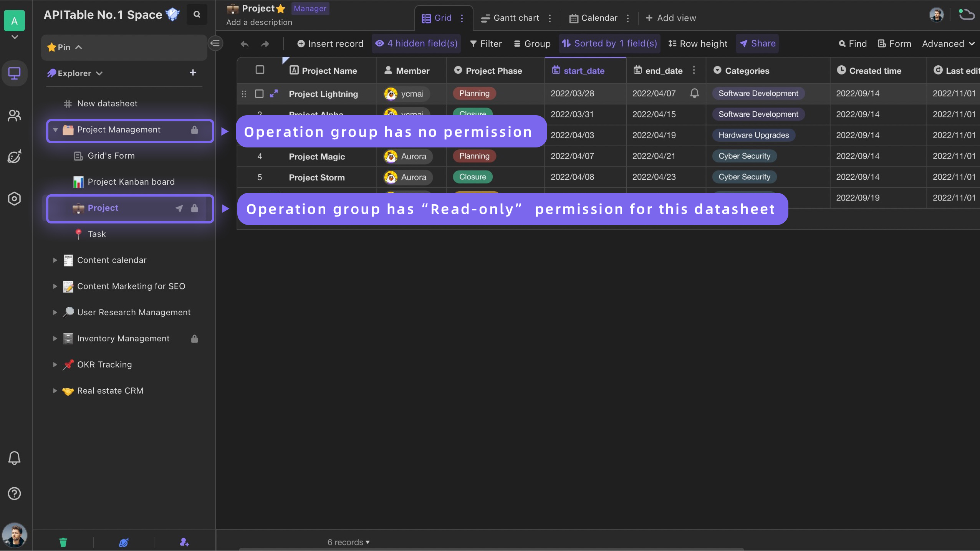Expand the OKR Tracking folder

[x=55, y=365]
